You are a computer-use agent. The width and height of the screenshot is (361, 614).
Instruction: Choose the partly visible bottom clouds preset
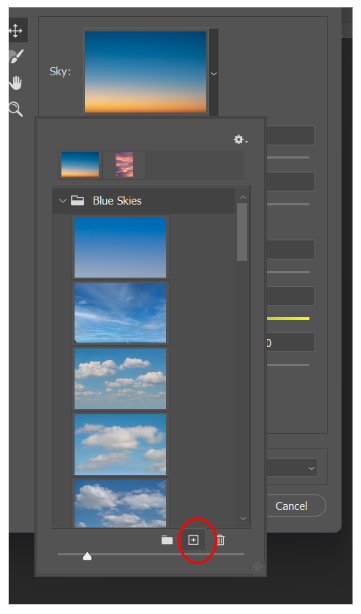pos(120,504)
